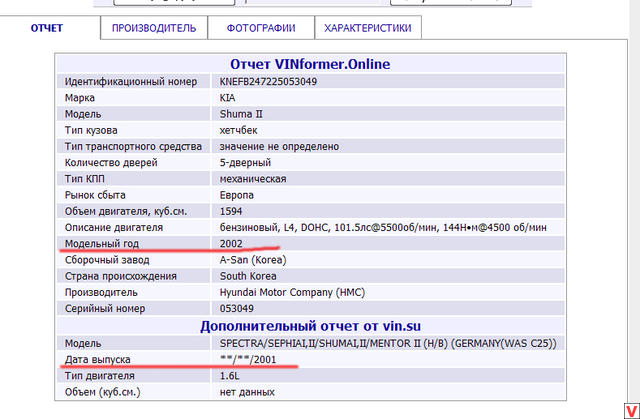Click the Описание двигателя label
Image resolution: width=640 pixels, height=419 pixels.
click(x=114, y=228)
